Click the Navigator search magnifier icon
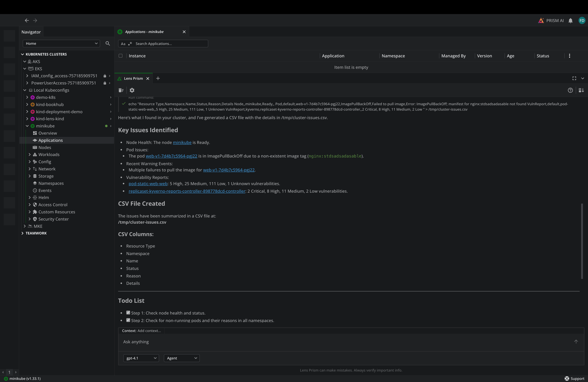 pyautogui.click(x=108, y=43)
